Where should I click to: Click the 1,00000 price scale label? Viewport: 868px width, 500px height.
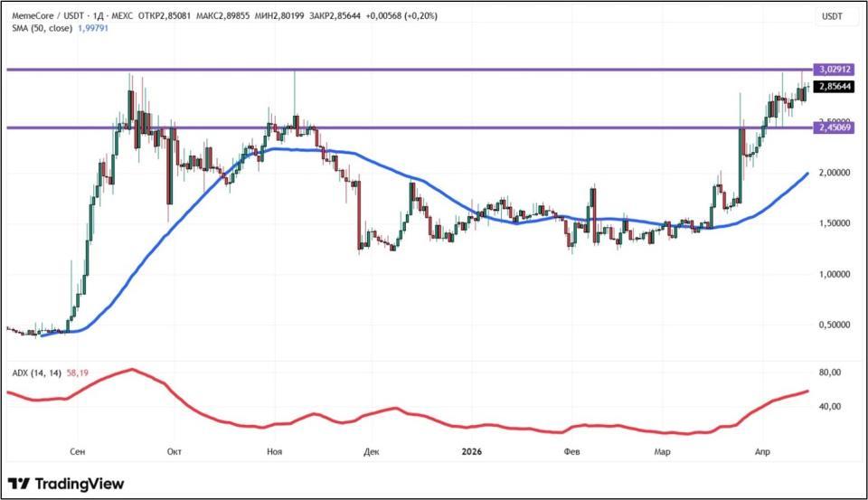(x=831, y=274)
